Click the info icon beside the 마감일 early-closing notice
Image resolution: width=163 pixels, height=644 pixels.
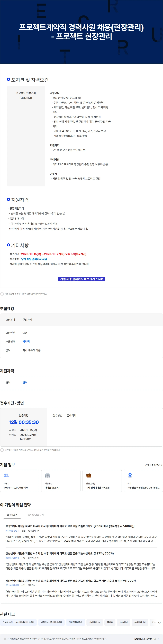(2, 450)
